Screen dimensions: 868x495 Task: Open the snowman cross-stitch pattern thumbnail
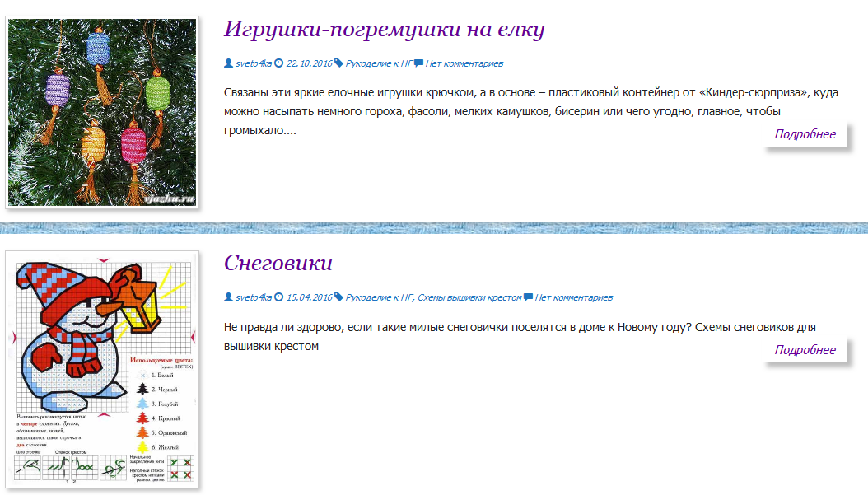click(102, 369)
